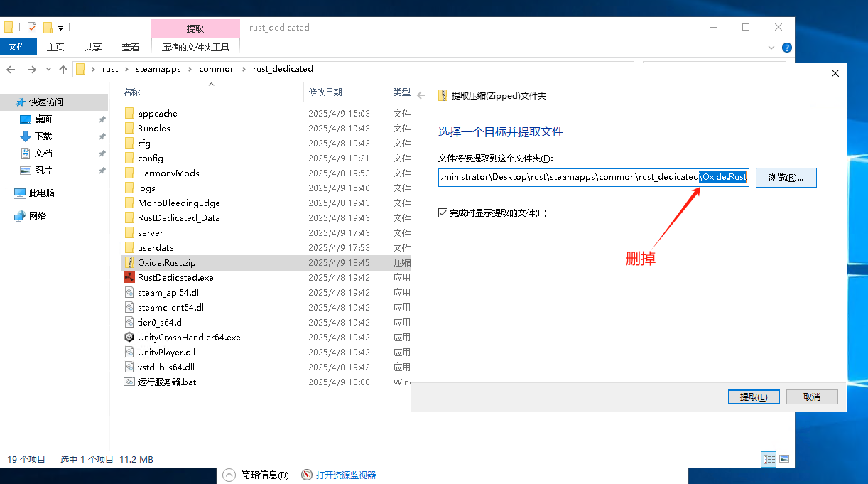Viewport: 868px width, 484px height.
Task: Click 简略信息 expander in Task Manager
Action: [256, 475]
